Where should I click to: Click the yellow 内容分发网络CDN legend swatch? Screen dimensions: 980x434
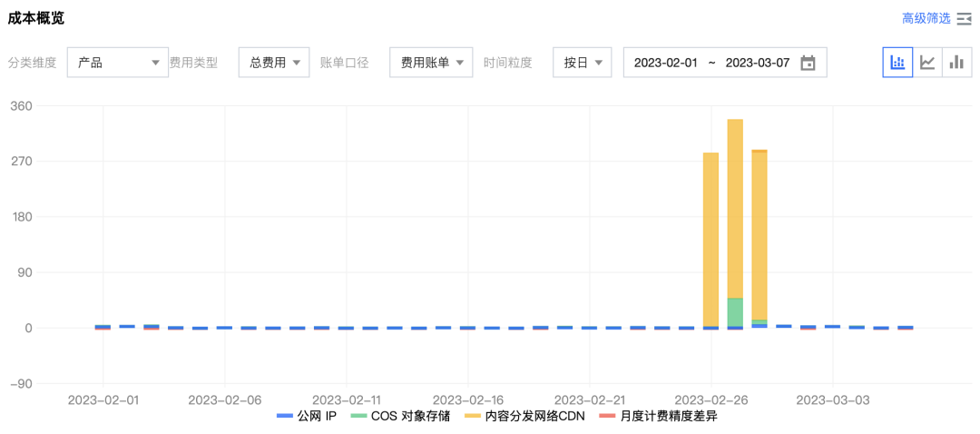(472, 416)
